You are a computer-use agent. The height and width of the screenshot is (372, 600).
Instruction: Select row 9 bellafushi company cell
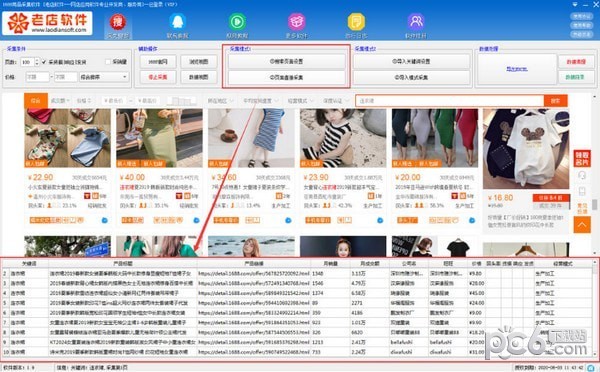coord(409,342)
